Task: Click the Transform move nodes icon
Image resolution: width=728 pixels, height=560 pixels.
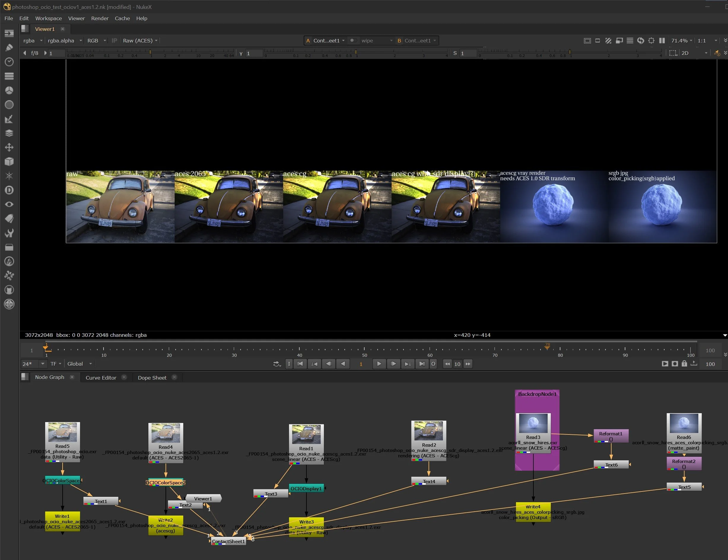Action: [x=9, y=147]
